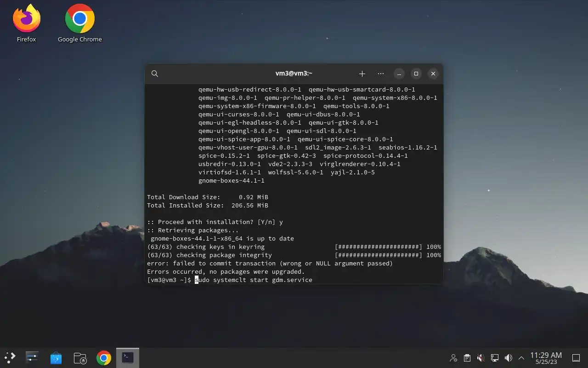Click the 'Total Installed Size: 206.56 MiB' line
Viewport: 588px width, 368px height.
[x=208, y=205]
